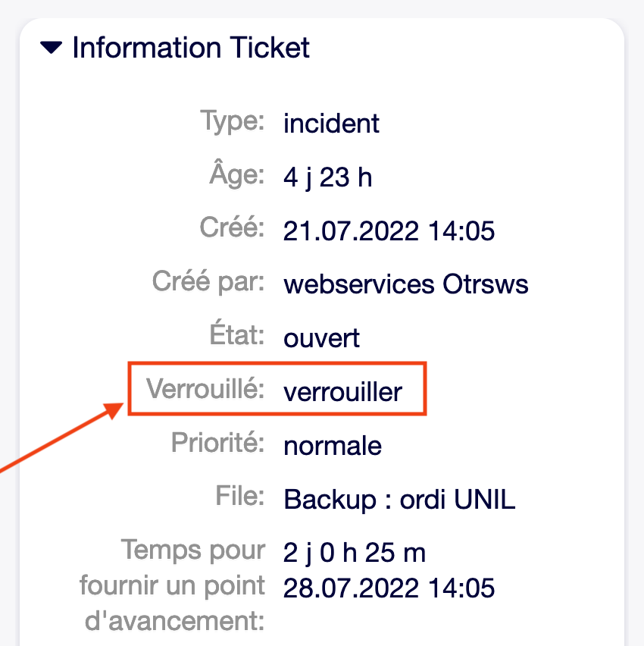
Task: Select the deadline date 28.07.2022 14:05
Action: point(389,588)
